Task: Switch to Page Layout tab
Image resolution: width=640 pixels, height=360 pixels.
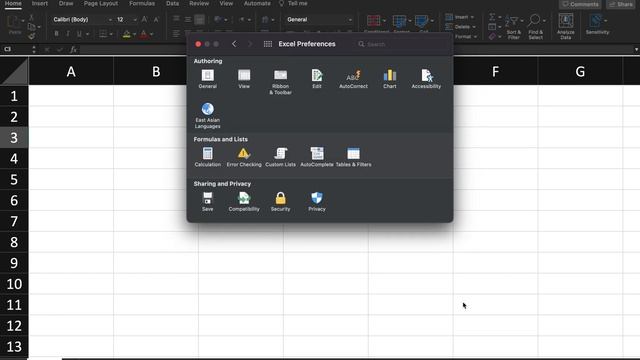Action: (x=101, y=3)
